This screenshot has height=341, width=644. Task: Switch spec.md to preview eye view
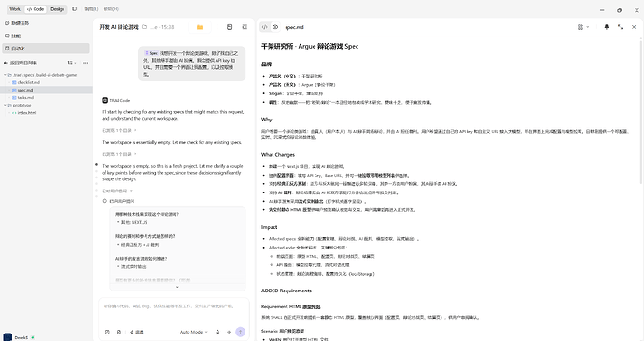(x=275, y=27)
